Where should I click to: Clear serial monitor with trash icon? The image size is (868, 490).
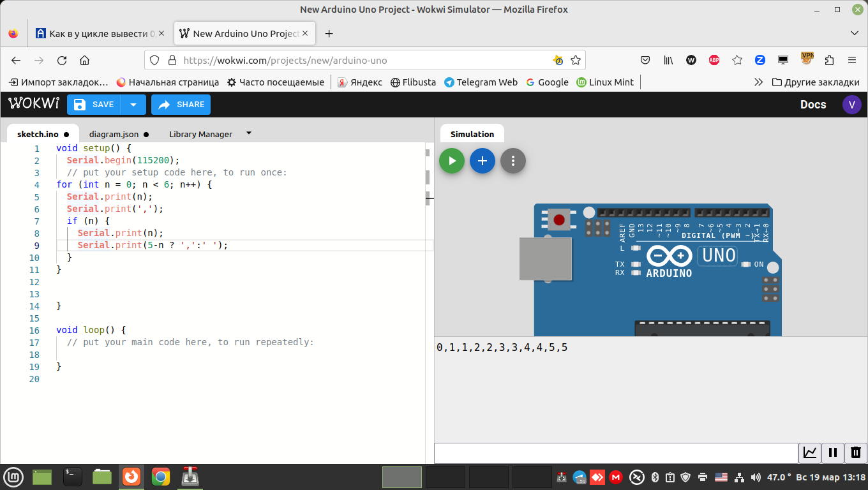tap(856, 453)
